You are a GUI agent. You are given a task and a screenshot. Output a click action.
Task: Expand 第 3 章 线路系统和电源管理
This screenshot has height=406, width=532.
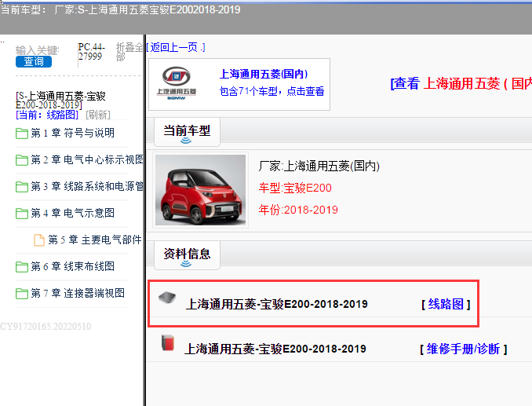[87, 186]
